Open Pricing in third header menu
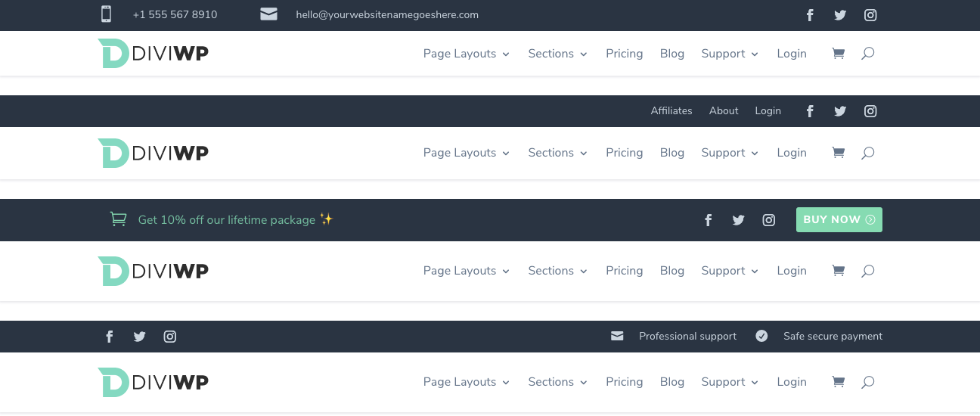The height and width of the screenshot is (416, 980). [625, 271]
